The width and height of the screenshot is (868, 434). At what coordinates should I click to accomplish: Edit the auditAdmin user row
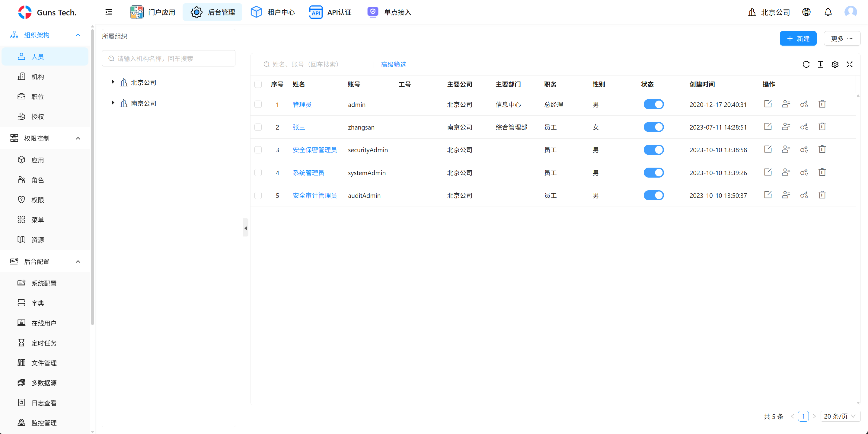pyautogui.click(x=768, y=194)
